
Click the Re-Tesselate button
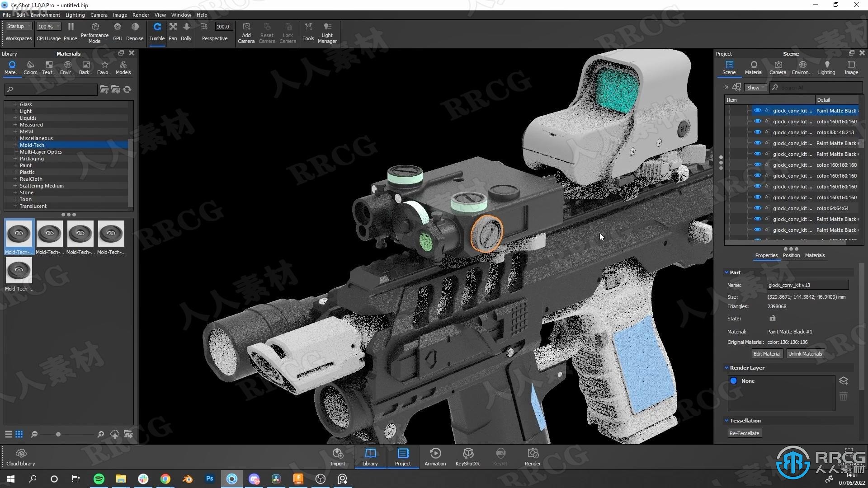click(744, 433)
